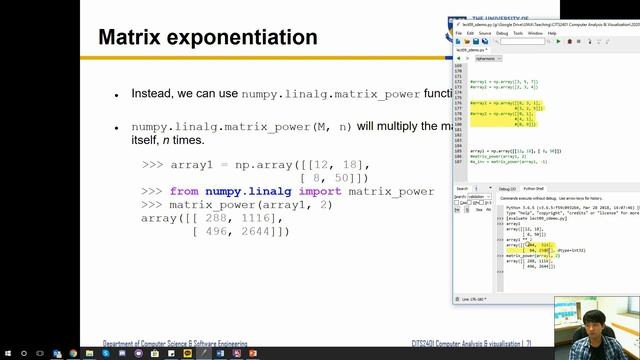Open the symbol dropdown above the editor
This screenshot has width=640, height=360.
point(488,59)
